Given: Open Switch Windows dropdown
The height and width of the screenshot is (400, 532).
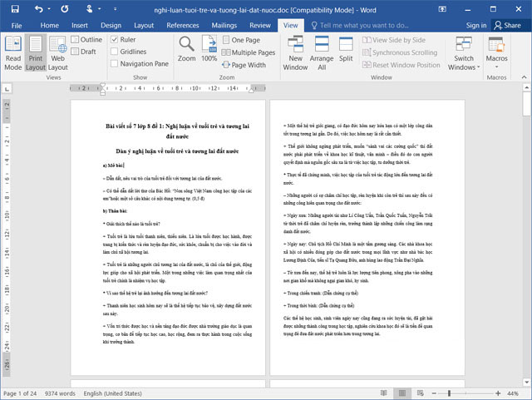Looking at the screenshot, I should [x=464, y=53].
